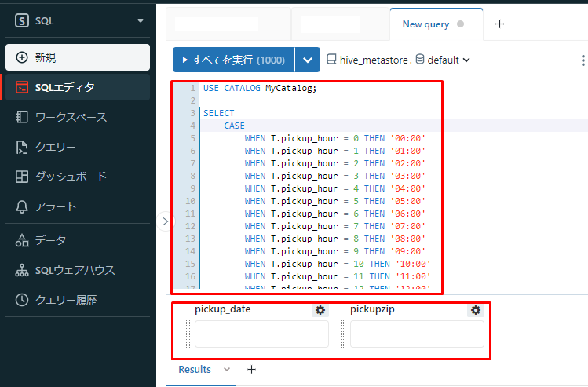Switch to the New query tab
The image size is (588, 387).
(x=425, y=24)
